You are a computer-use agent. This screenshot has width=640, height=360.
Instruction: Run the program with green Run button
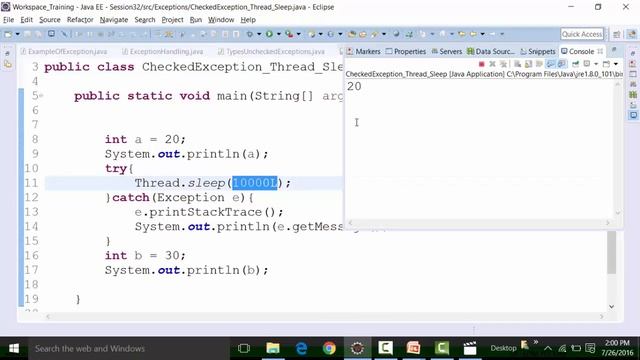pos(269,34)
